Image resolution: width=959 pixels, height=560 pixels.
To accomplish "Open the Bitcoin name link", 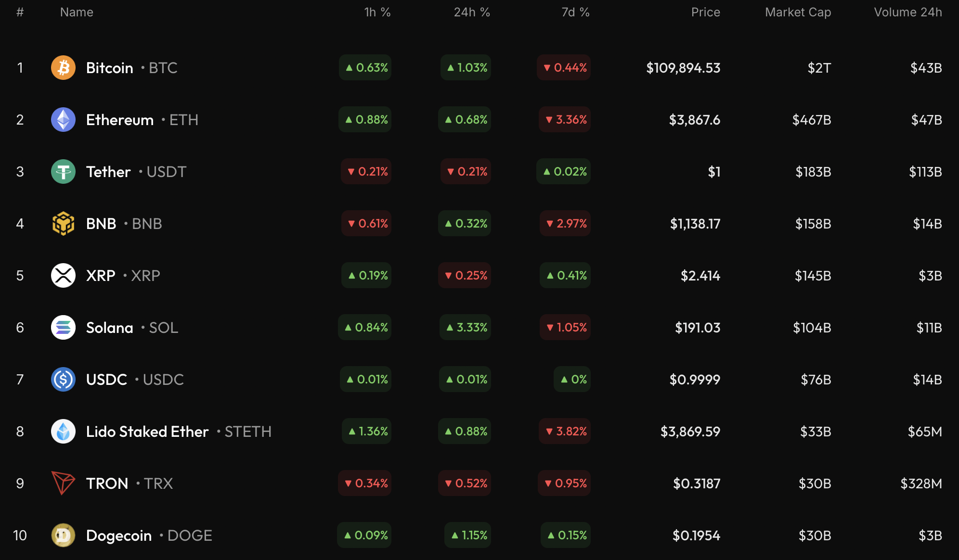I will 110,68.
